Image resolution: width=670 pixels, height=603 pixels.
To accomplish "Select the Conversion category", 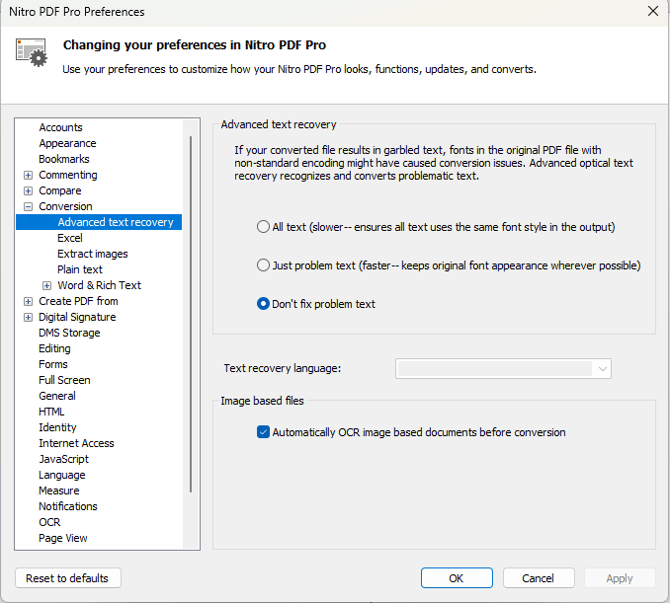I will (x=65, y=206).
